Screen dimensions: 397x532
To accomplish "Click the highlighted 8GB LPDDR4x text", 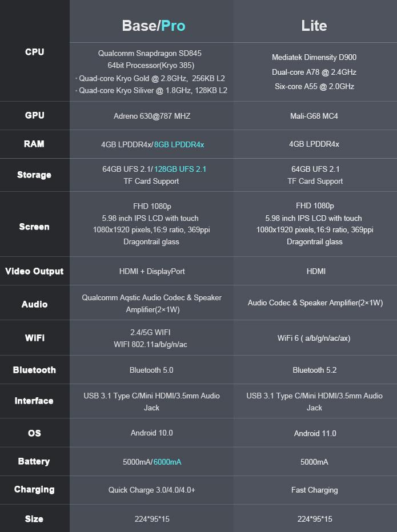I will point(179,144).
